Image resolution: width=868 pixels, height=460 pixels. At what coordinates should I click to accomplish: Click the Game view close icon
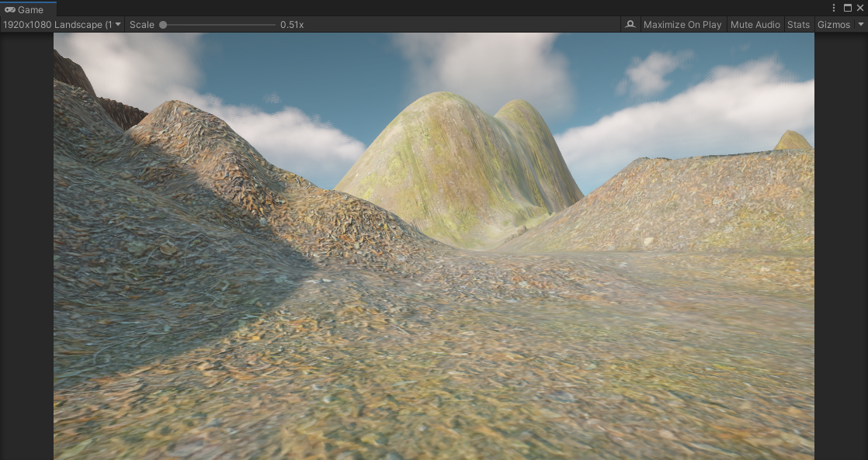coord(861,8)
